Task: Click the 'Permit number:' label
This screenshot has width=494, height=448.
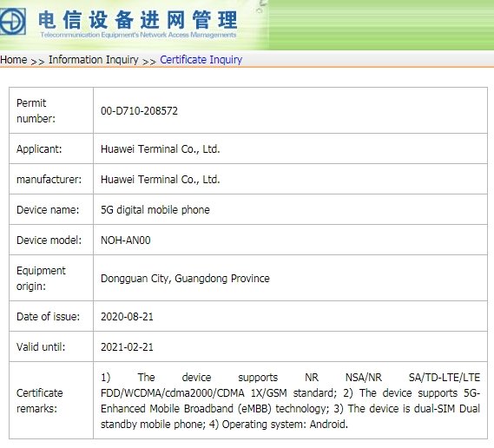Action: (36, 111)
